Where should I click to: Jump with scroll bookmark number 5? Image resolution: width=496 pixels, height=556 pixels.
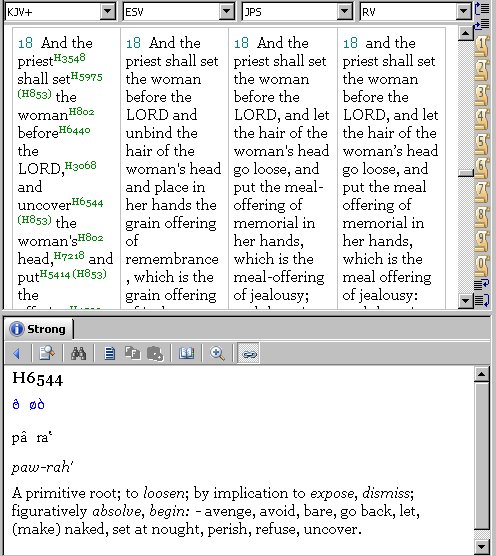pyautogui.click(x=482, y=144)
